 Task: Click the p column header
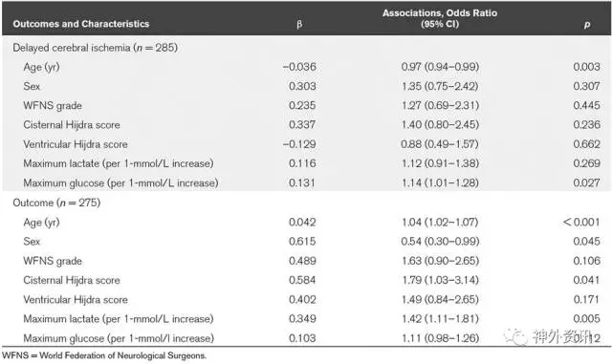click(586, 25)
